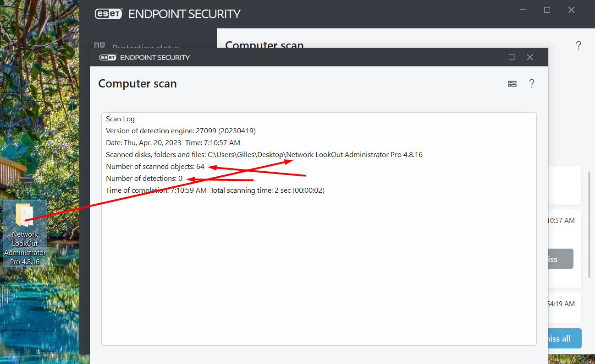Select the Number of detections: 0 line
The width and height of the screenshot is (595, 364).
click(144, 179)
